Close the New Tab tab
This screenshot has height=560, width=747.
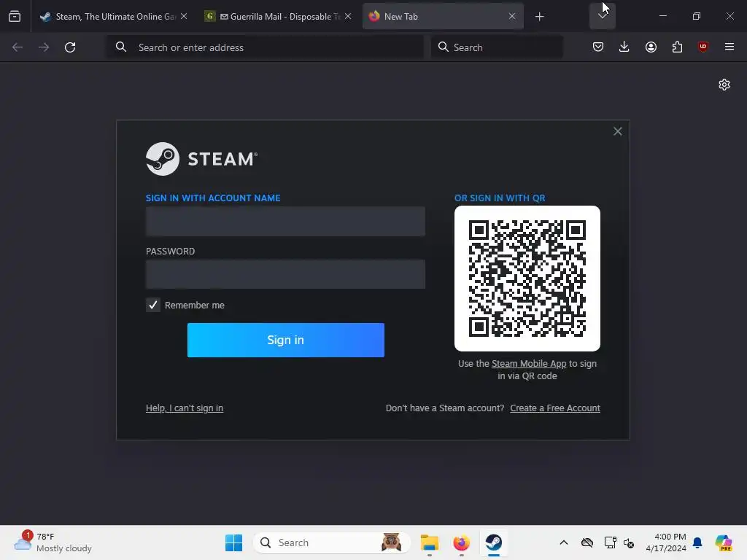tap(512, 16)
